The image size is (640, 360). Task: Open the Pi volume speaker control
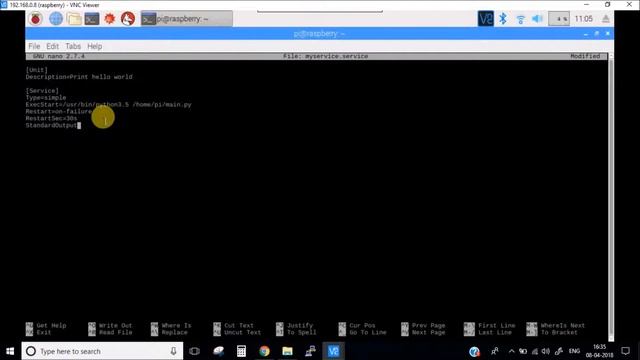pyautogui.click(x=538, y=19)
